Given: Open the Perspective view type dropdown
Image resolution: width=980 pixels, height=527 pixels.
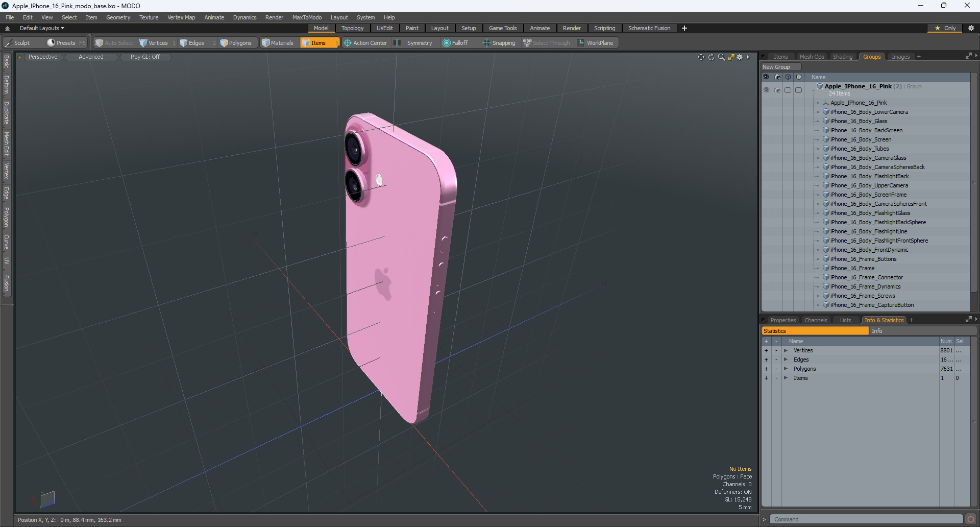Looking at the screenshot, I should click(43, 57).
